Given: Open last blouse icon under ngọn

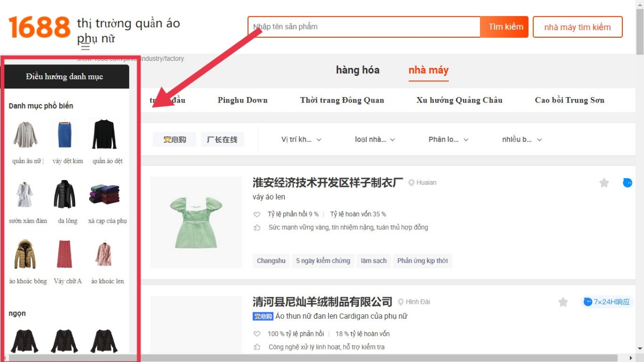Looking at the screenshot, I should pyautogui.click(x=104, y=341).
